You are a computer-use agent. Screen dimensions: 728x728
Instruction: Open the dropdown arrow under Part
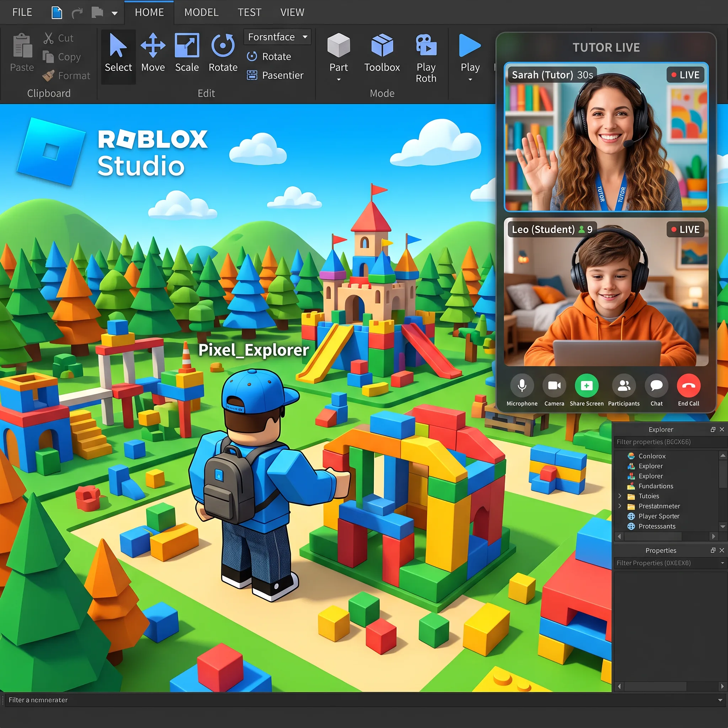tap(338, 80)
